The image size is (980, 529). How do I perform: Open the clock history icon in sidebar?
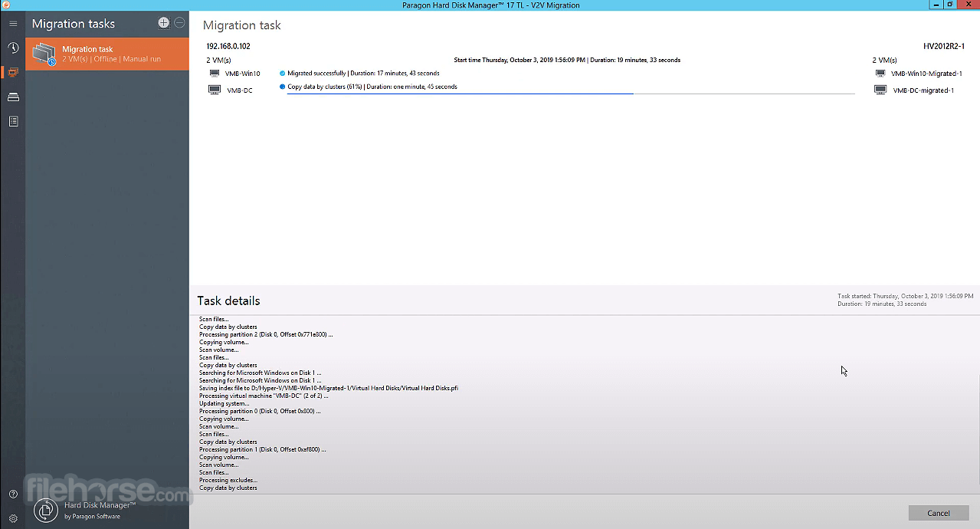13,48
